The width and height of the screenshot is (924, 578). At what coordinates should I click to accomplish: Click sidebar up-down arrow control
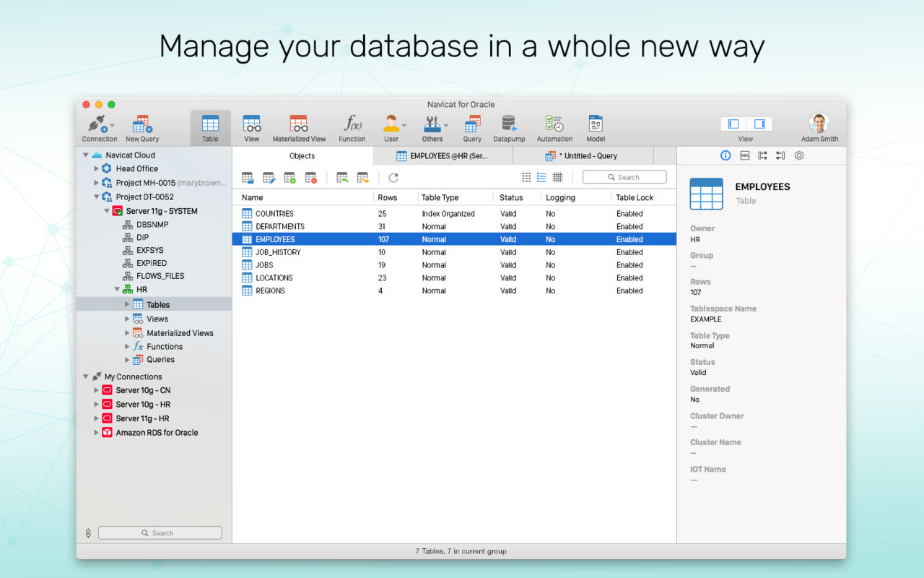click(x=88, y=533)
